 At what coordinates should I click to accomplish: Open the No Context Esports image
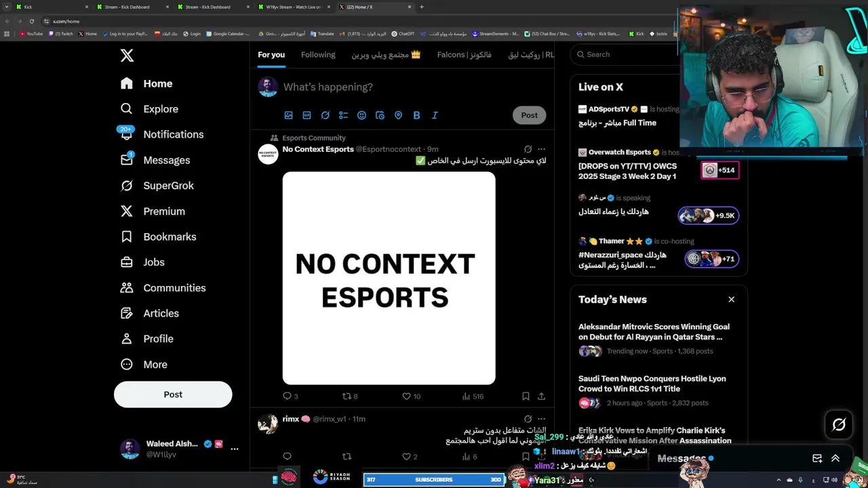pyautogui.click(x=389, y=278)
